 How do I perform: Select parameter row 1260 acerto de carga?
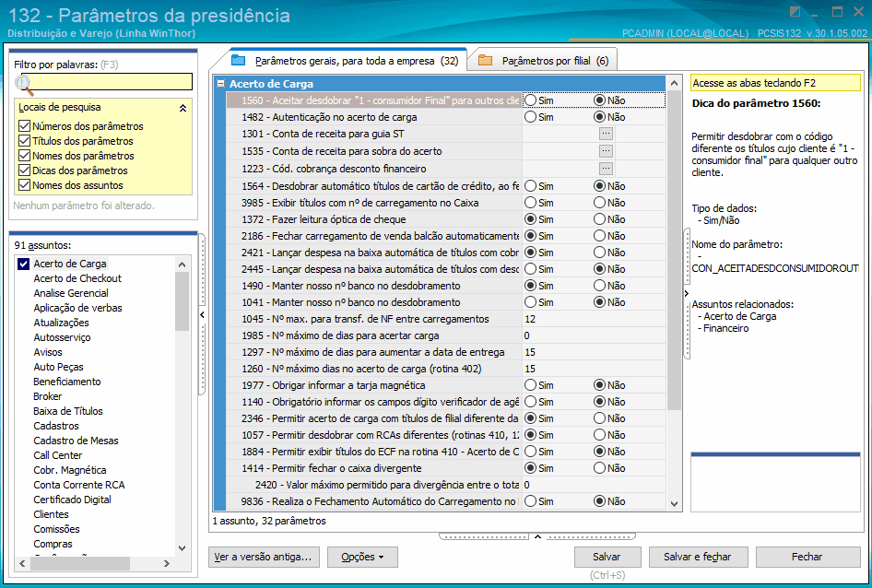pyautogui.click(x=445, y=369)
